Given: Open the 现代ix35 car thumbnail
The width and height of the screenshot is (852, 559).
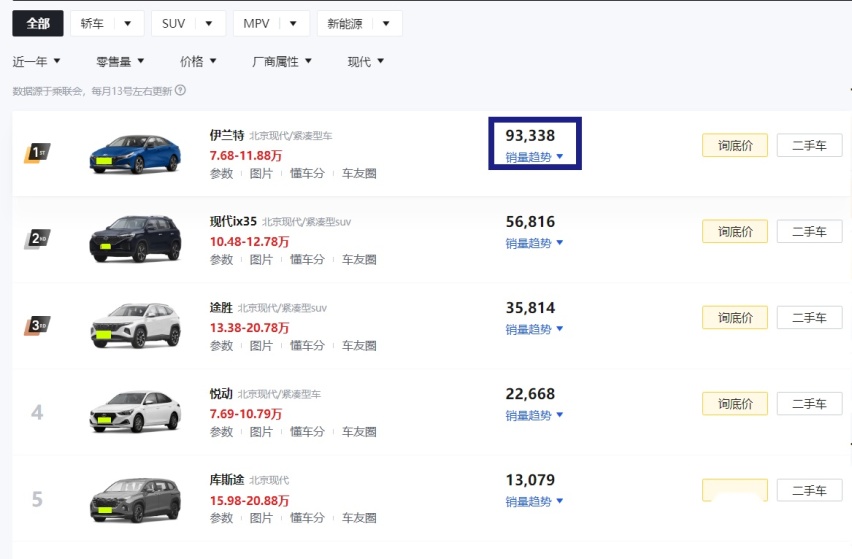Looking at the screenshot, I should click(135, 238).
